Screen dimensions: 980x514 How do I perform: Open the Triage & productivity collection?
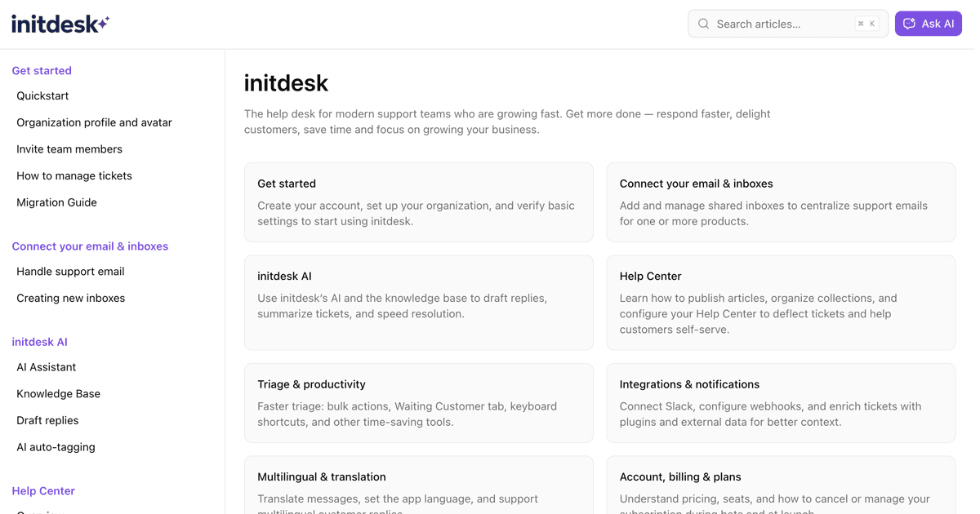click(x=418, y=402)
